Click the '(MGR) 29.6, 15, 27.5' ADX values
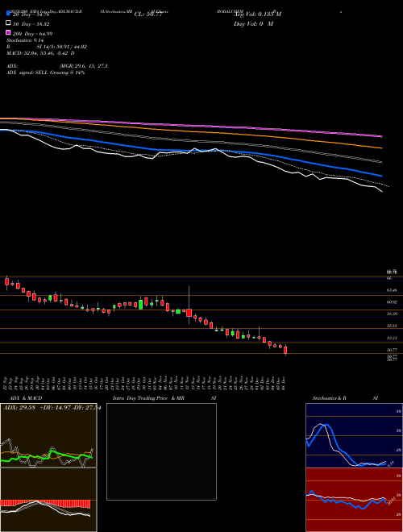Viewport: 403px width, 532px height. (83, 66)
